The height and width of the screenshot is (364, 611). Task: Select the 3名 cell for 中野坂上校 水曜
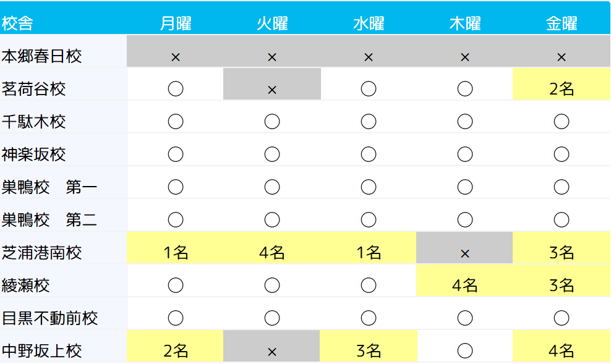(369, 350)
